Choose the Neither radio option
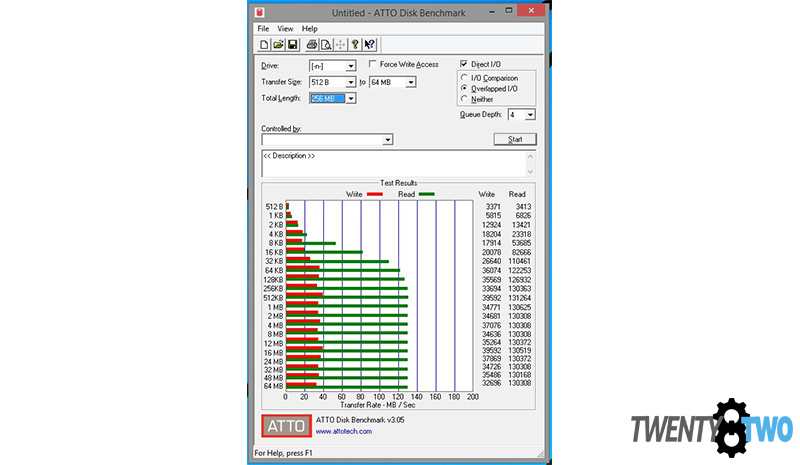Viewport: 800px width, 465px height. [464, 99]
